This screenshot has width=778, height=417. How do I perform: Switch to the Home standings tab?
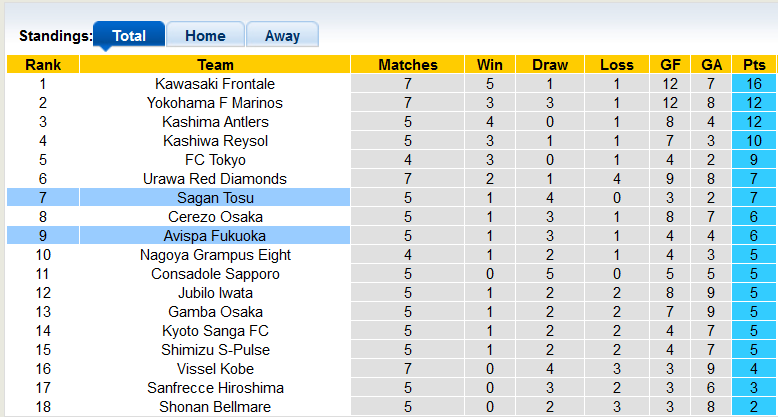(x=205, y=35)
